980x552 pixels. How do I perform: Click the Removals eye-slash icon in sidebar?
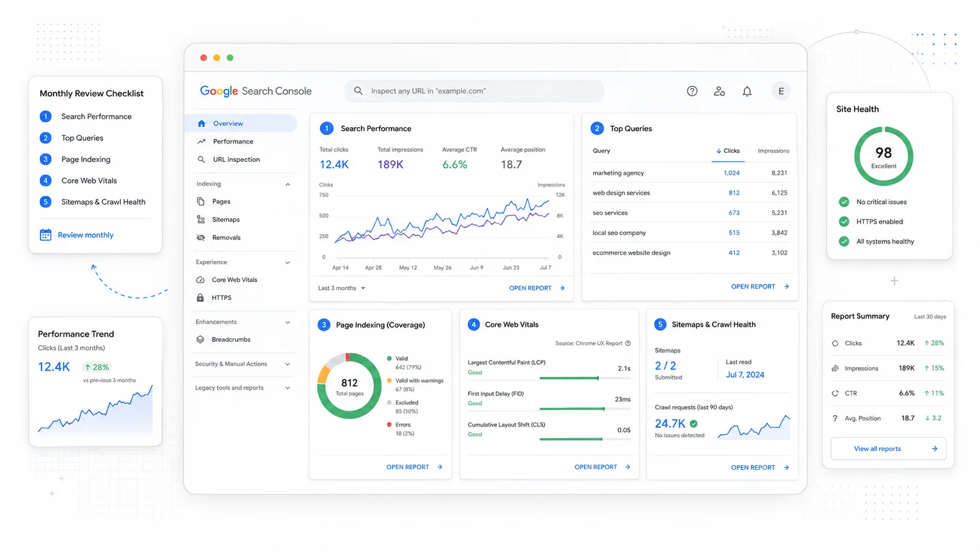(200, 238)
